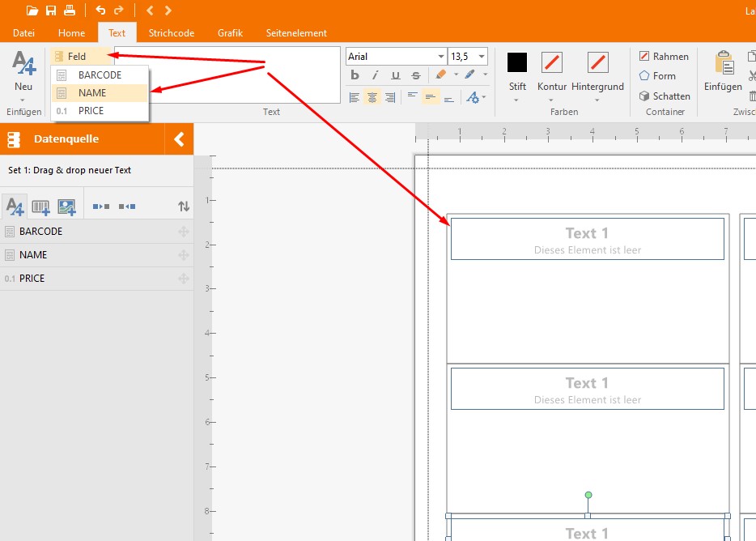Click the save icon in the title bar

[51, 11]
